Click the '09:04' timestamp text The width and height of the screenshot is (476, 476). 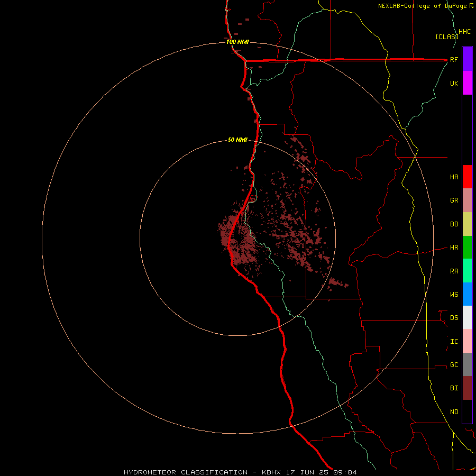click(345, 472)
